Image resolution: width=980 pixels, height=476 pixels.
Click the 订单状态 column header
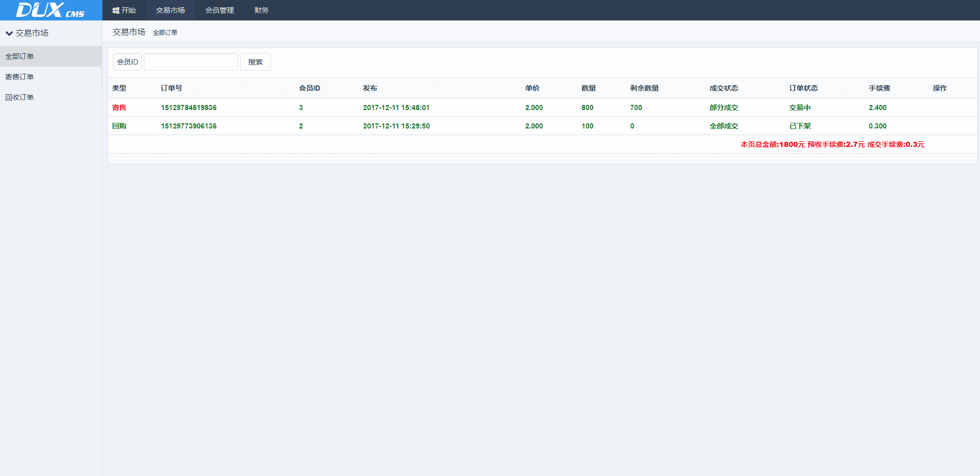(x=804, y=88)
